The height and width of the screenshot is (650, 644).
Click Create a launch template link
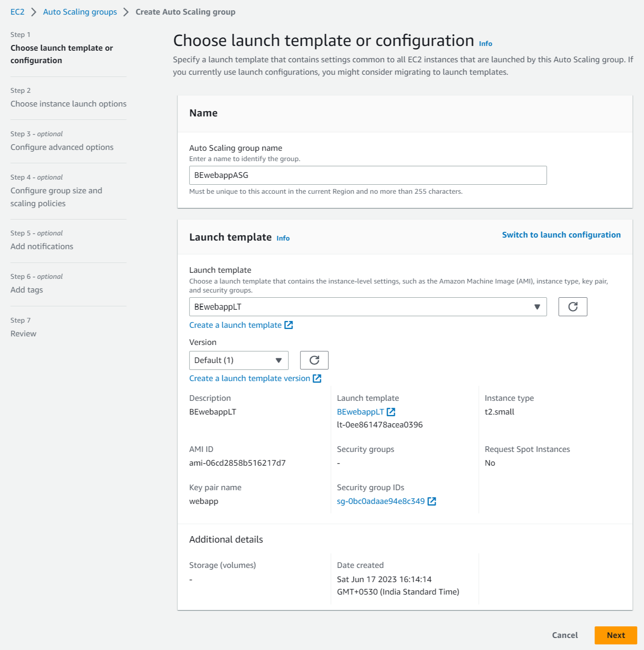(x=234, y=325)
